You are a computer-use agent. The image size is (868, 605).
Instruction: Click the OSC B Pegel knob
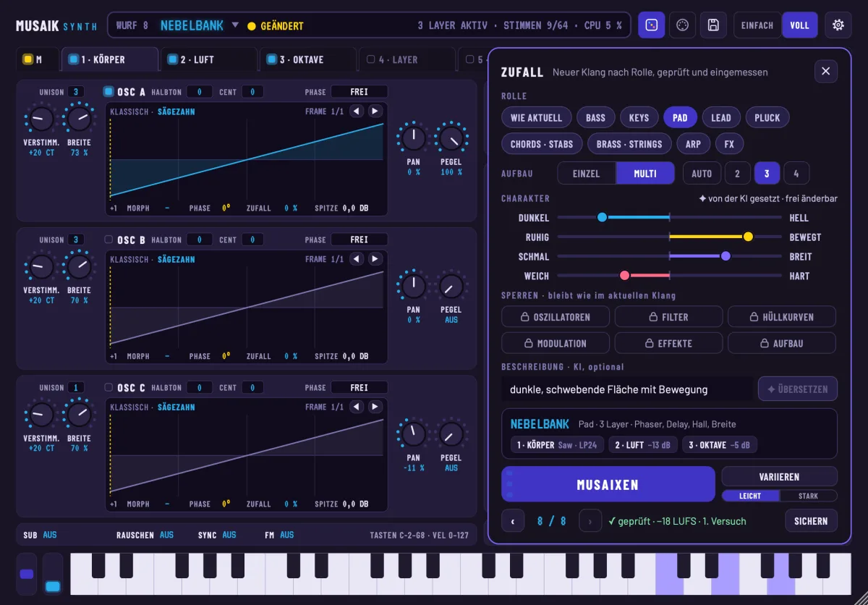(451, 286)
